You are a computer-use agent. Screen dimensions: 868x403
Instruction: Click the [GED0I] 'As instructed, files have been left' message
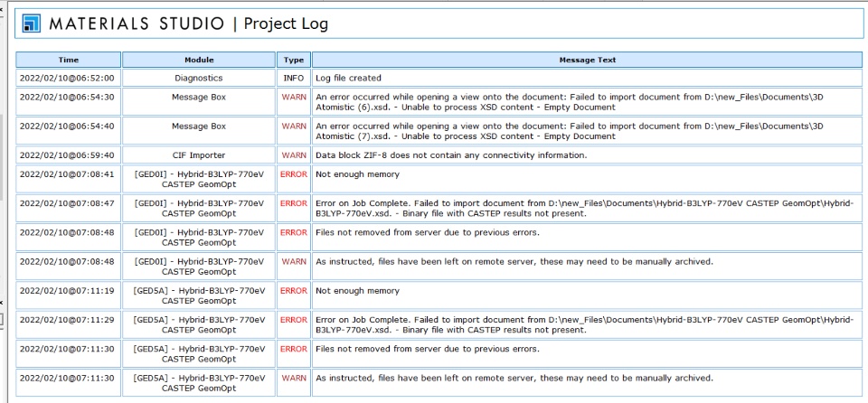(587, 267)
